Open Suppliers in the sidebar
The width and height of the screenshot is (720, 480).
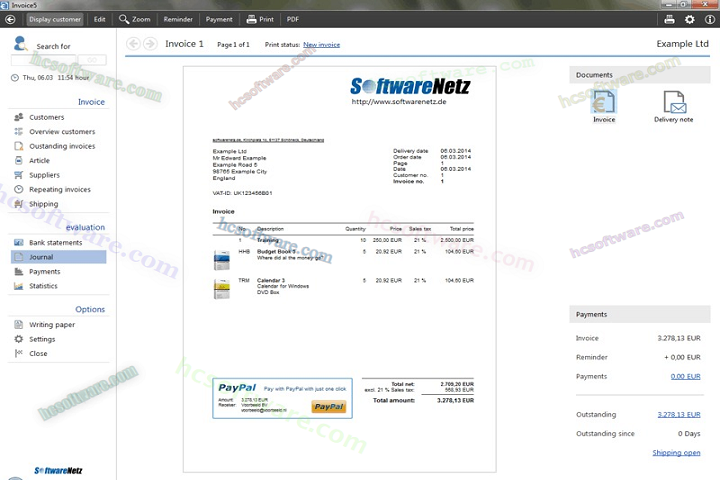(x=45, y=175)
